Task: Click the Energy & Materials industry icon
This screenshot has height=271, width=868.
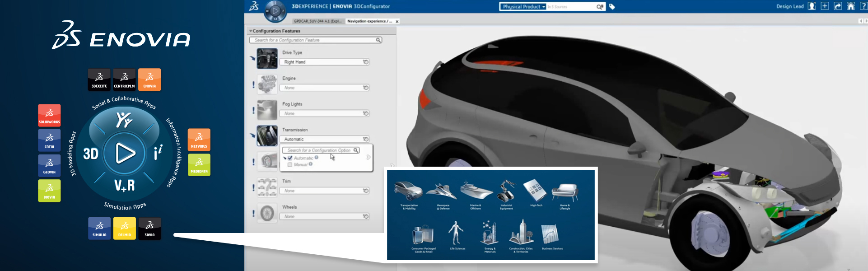Action: pos(490,233)
